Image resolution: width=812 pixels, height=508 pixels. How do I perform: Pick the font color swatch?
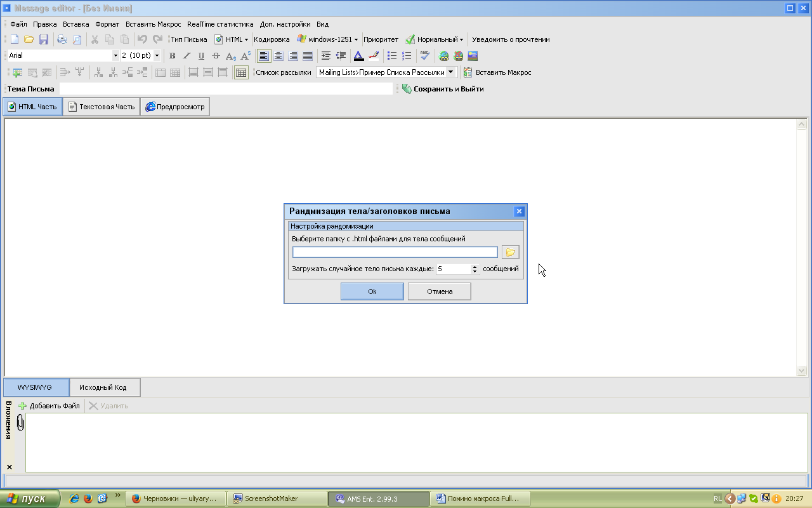click(x=358, y=56)
